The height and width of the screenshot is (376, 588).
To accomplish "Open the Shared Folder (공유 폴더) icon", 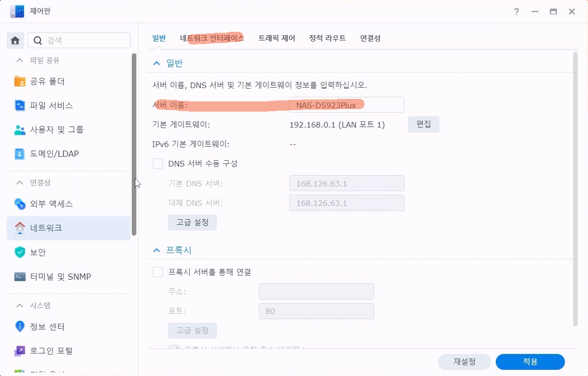I will (20, 81).
